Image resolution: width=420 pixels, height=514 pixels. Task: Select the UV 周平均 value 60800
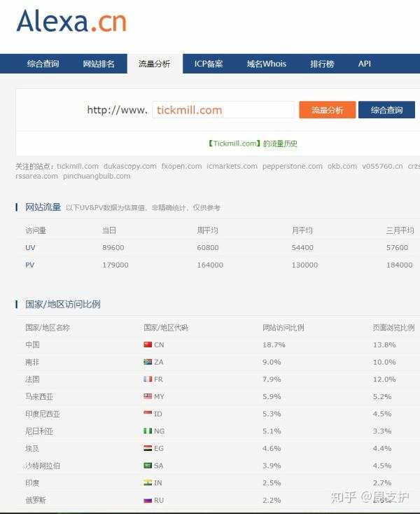(208, 247)
